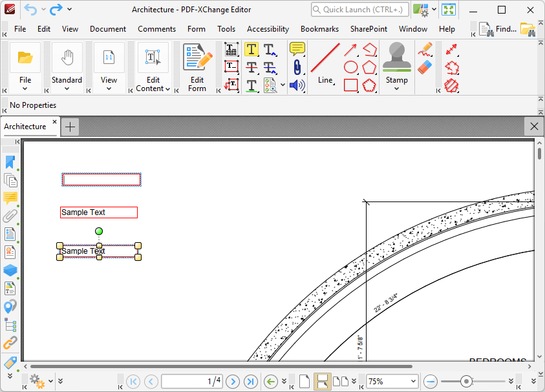Open the options gear dropdown arrow

pos(50,381)
